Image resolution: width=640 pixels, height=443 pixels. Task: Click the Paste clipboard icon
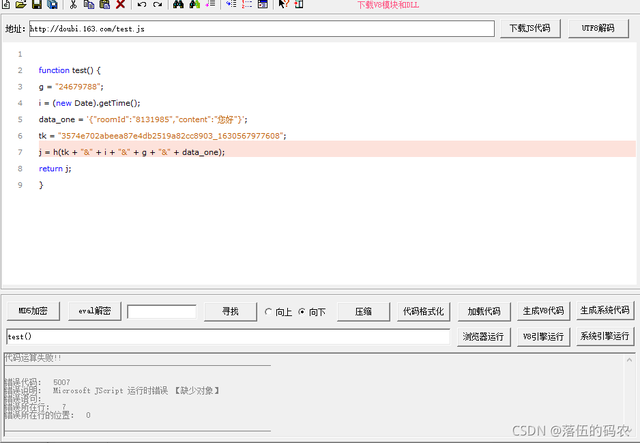click(104, 5)
